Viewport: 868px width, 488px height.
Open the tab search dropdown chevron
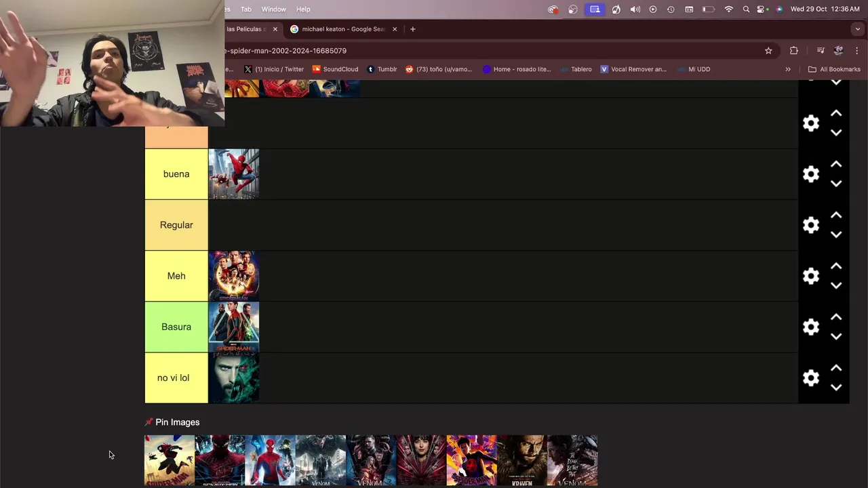[858, 29]
